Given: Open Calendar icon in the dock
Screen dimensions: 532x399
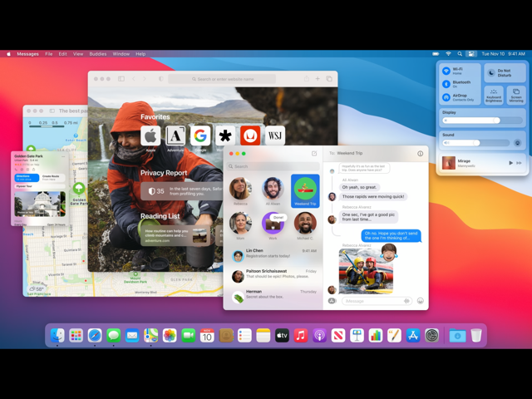Looking at the screenshot, I should tap(207, 336).
